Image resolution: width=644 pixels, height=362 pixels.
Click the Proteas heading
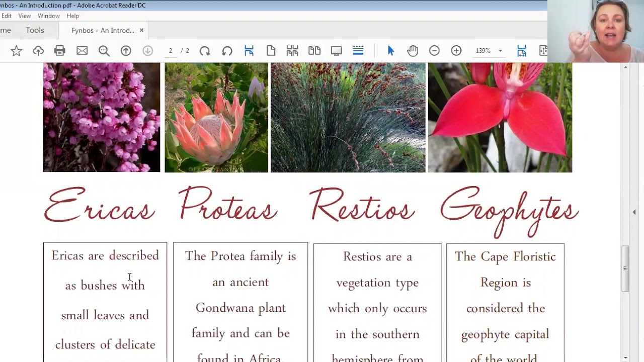click(x=227, y=204)
